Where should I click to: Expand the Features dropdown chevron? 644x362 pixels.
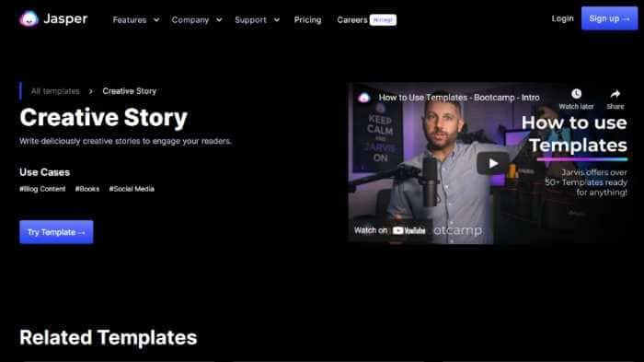pyautogui.click(x=156, y=19)
